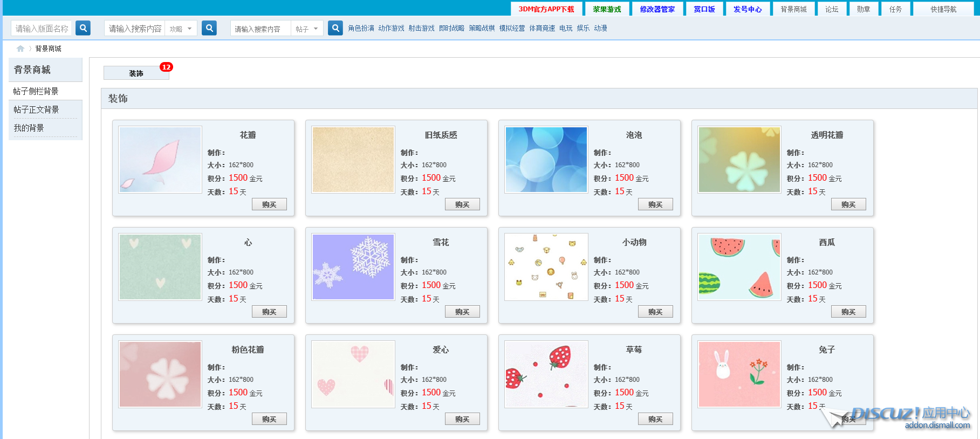
Task: Open 策略战棋 category link
Action: (x=482, y=28)
